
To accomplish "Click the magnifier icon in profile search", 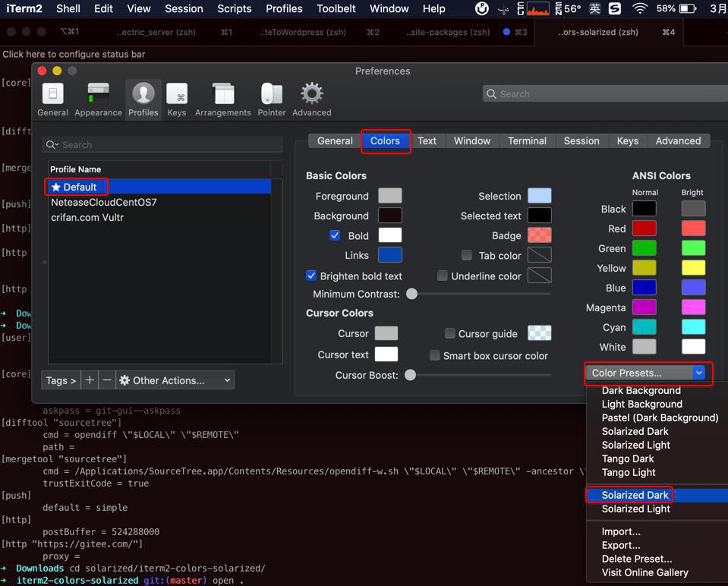I will click(52, 145).
